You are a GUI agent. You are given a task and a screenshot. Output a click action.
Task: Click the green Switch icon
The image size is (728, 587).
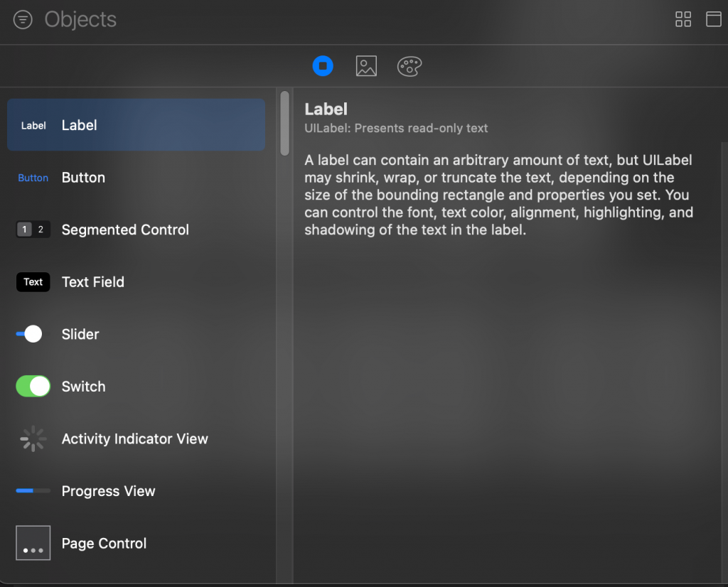[x=33, y=387]
